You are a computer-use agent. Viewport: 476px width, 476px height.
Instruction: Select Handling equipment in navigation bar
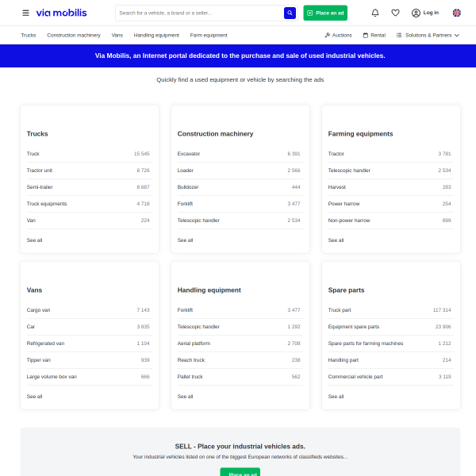(x=156, y=35)
